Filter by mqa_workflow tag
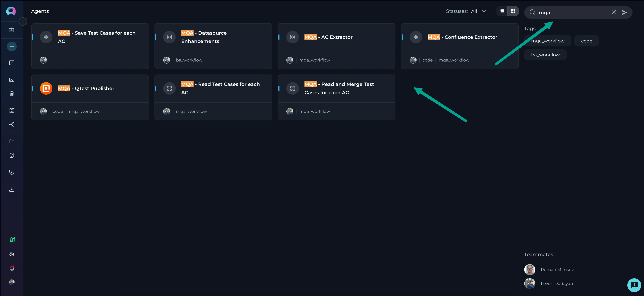 point(547,41)
